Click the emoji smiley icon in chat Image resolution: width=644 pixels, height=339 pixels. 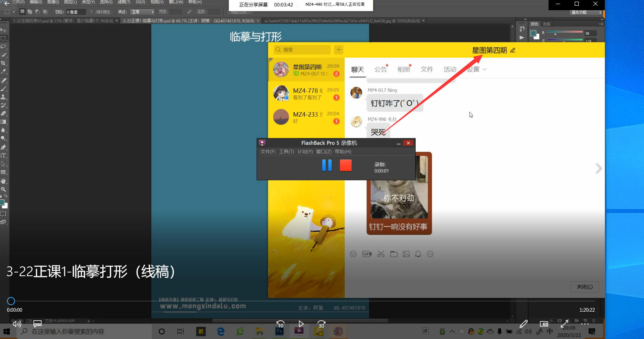353,254
